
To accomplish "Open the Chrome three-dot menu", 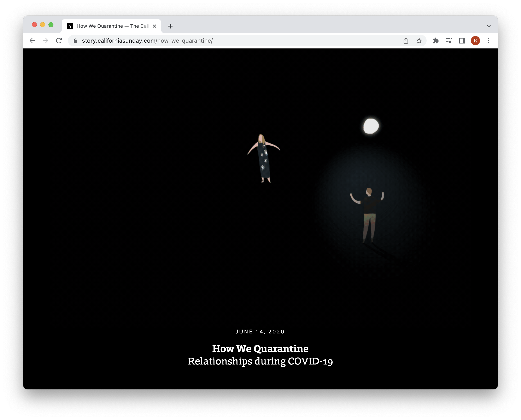I will click(x=488, y=41).
